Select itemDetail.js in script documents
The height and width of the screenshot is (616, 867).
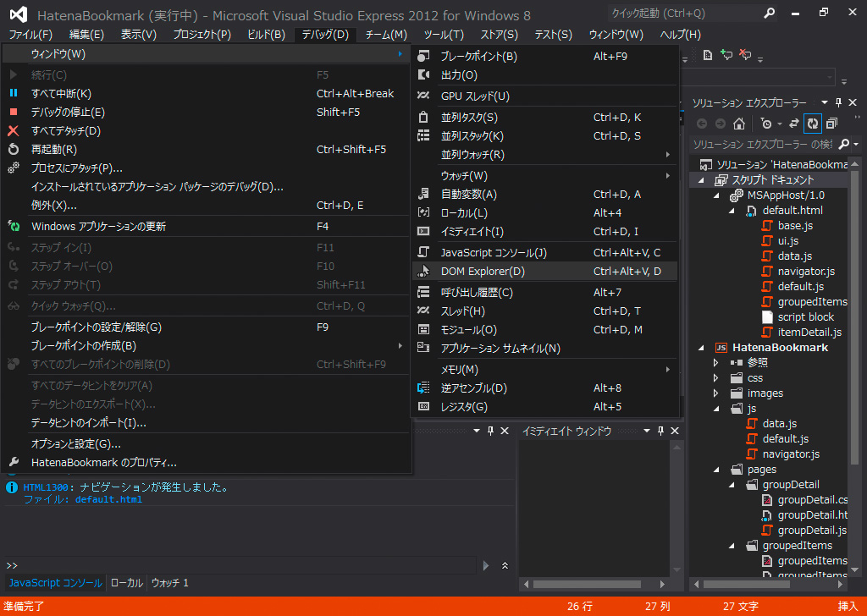809,332
